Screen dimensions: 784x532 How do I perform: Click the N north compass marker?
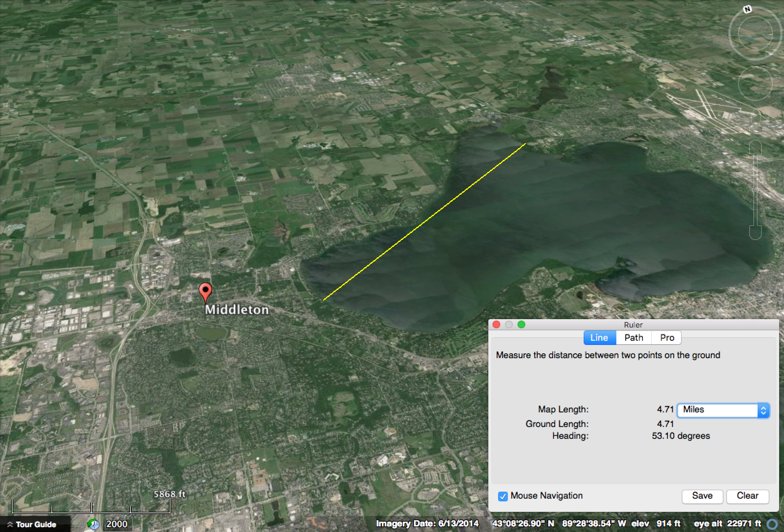[x=747, y=10]
